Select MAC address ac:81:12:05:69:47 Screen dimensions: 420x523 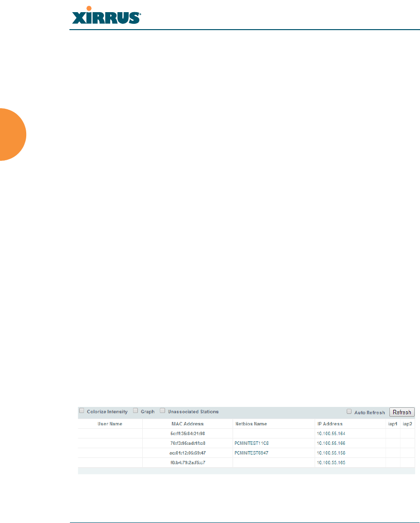[187, 453]
